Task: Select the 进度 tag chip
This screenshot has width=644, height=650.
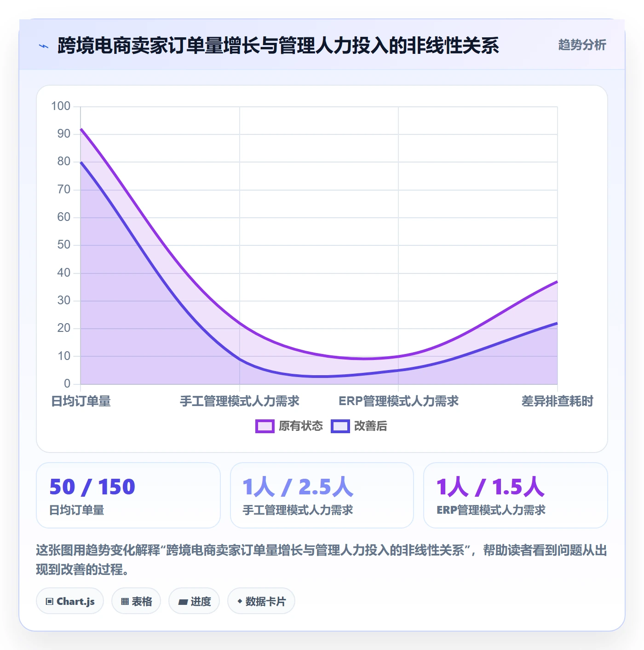Action: (x=194, y=601)
